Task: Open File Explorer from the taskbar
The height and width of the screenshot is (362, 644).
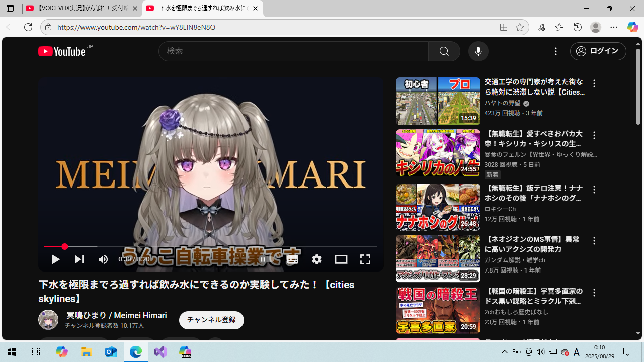Action: (x=87, y=352)
